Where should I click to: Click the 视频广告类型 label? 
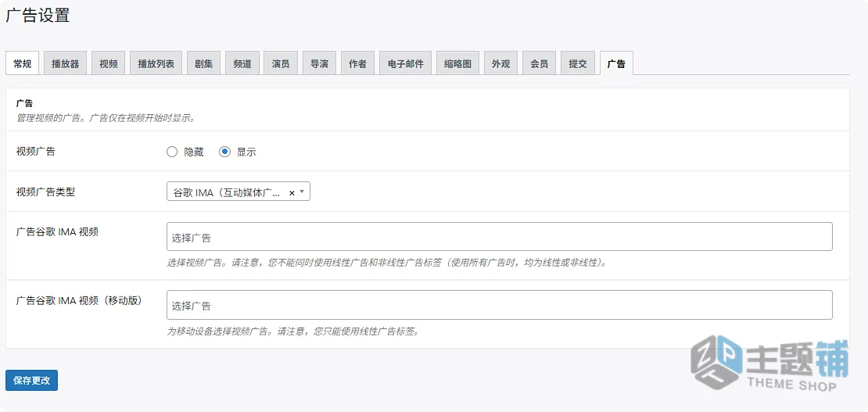(45, 192)
